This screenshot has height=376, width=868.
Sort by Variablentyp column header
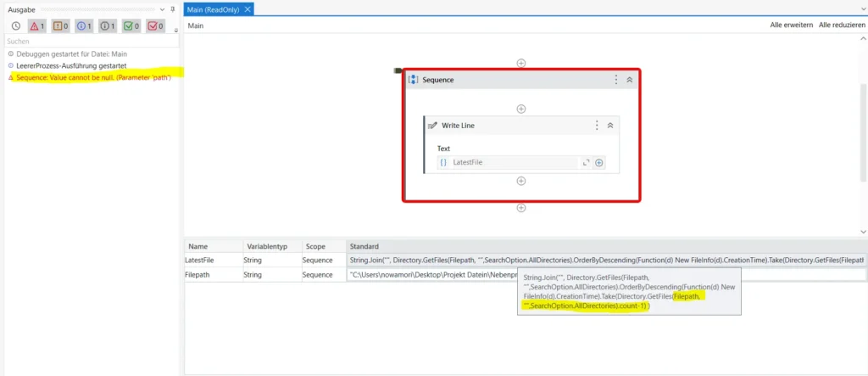click(273, 246)
